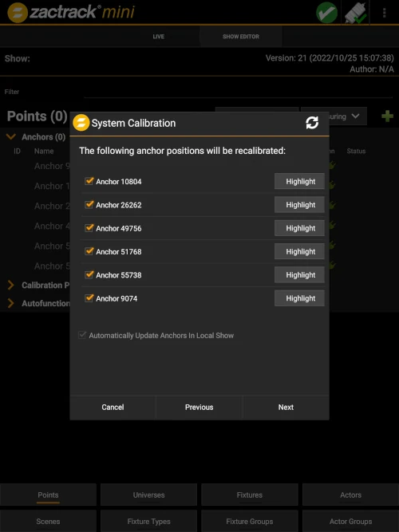This screenshot has width=399, height=532.
Task: Click the connection plug status icon
Action: [356, 13]
